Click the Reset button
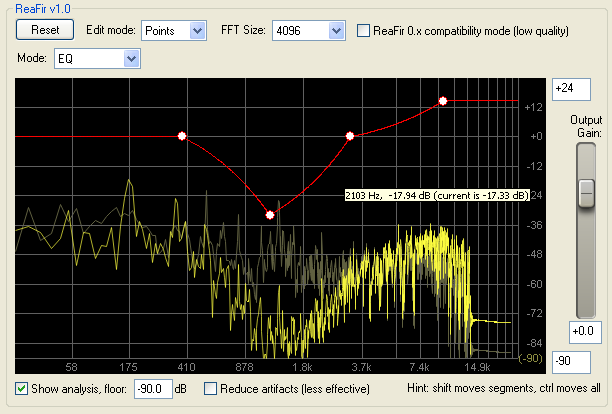 [44, 31]
